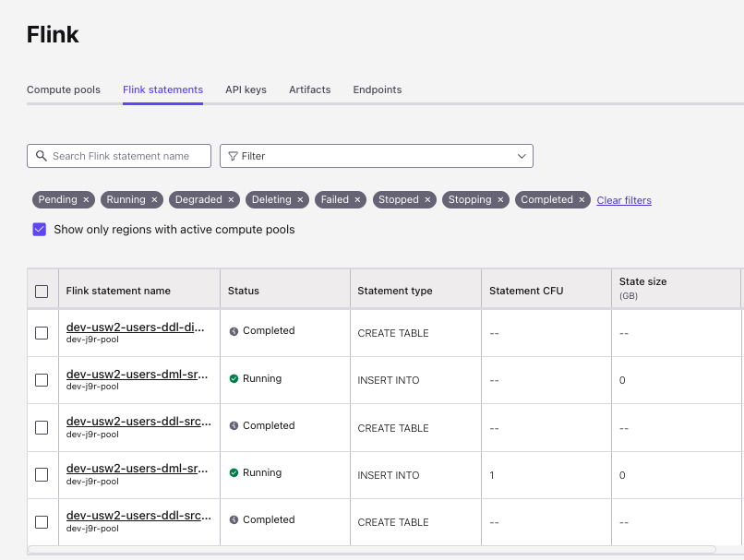Viewport: 744px width, 560px height.
Task: Remove the Completed filter chip
Action: [x=582, y=200]
